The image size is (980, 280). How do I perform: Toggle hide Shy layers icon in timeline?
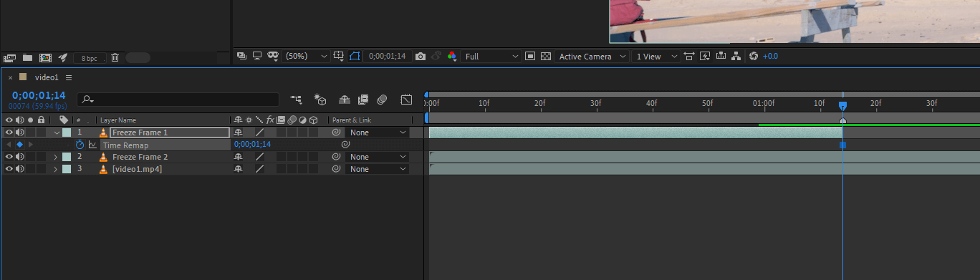[344, 100]
